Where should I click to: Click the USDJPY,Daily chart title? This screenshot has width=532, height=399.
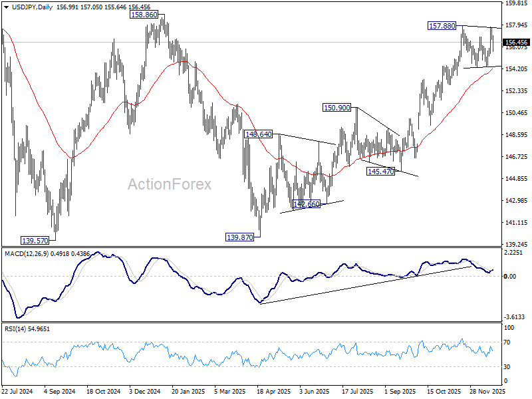32,7
